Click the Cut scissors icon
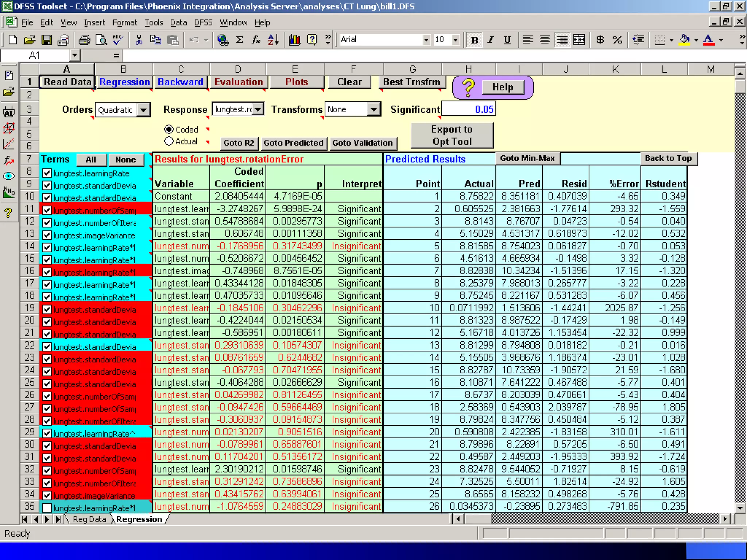This screenshot has height=560, width=747. [139, 40]
